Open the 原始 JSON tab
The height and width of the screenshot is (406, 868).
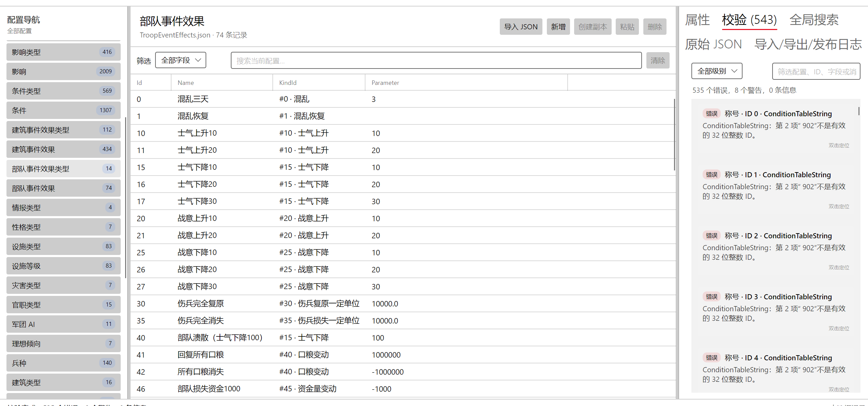(x=713, y=44)
